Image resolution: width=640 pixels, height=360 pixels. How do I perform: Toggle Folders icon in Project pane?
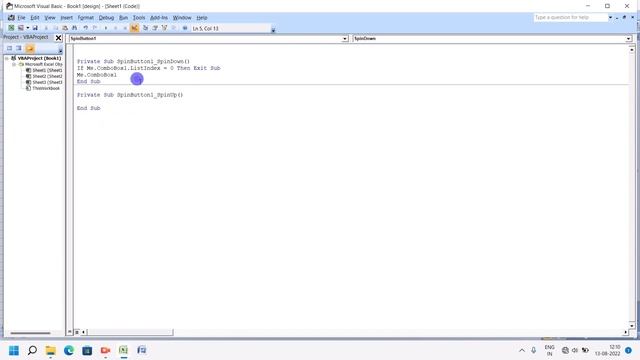30,49
